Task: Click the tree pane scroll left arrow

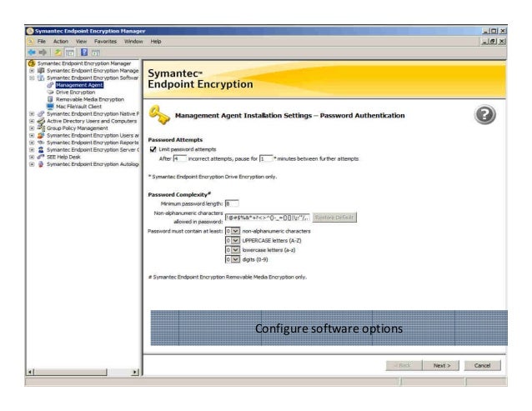Action: (x=30, y=372)
